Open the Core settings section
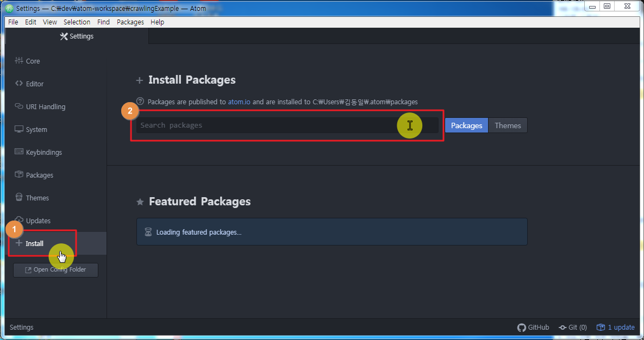644x340 pixels. pyautogui.click(x=27, y=61)
